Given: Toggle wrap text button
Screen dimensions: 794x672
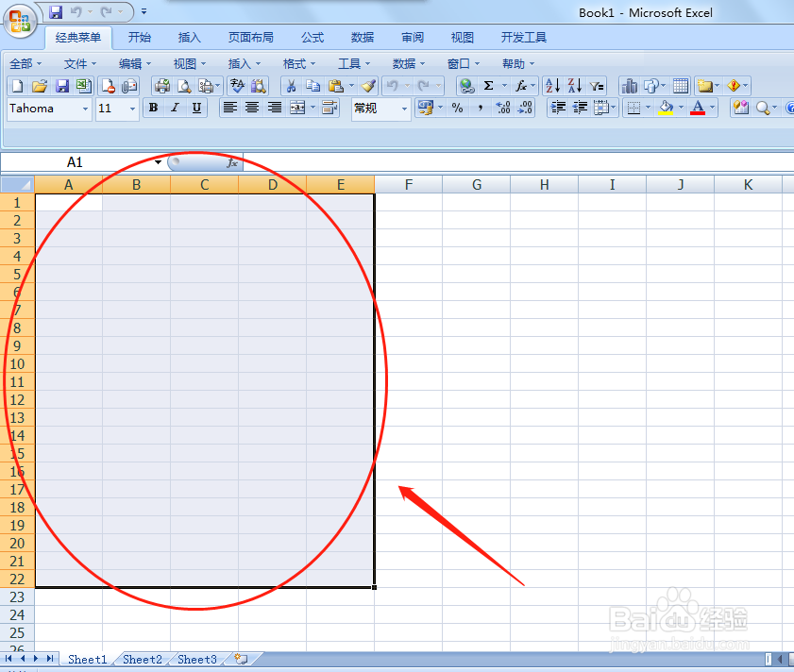Looking at the screenshot, I should 330,108.
